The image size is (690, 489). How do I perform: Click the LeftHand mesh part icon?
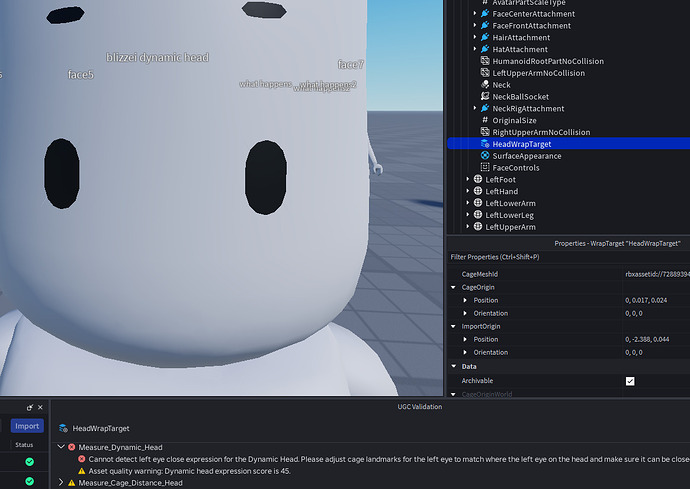478,191
